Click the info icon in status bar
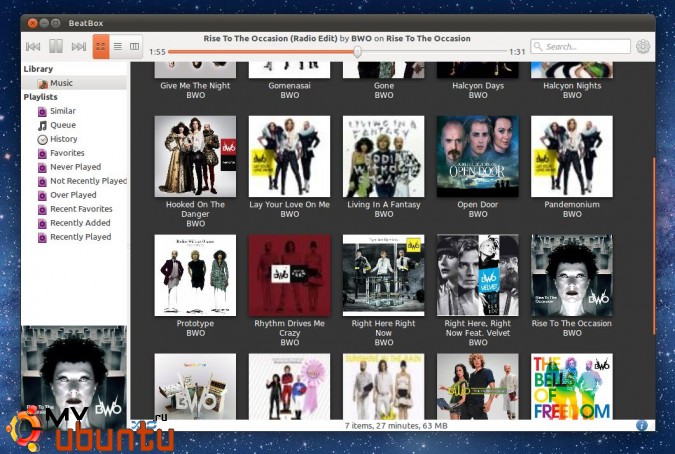The height and width of the screenshot is (454, 675). [x=641, y=425]
